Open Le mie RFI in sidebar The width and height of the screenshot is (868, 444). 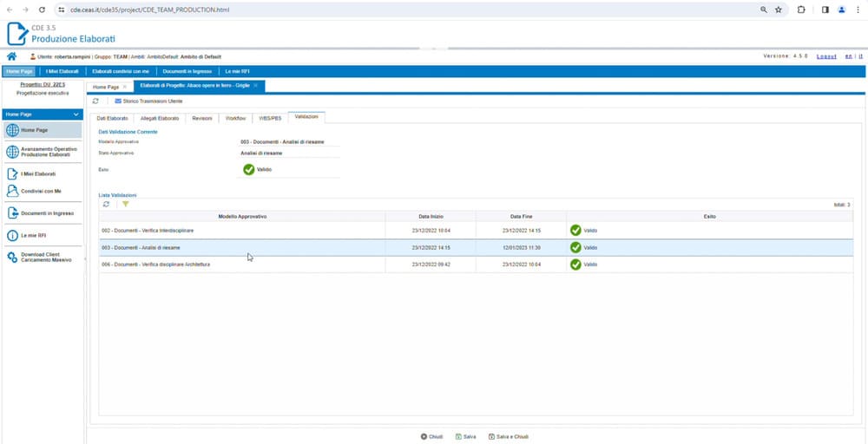point(42,236)
